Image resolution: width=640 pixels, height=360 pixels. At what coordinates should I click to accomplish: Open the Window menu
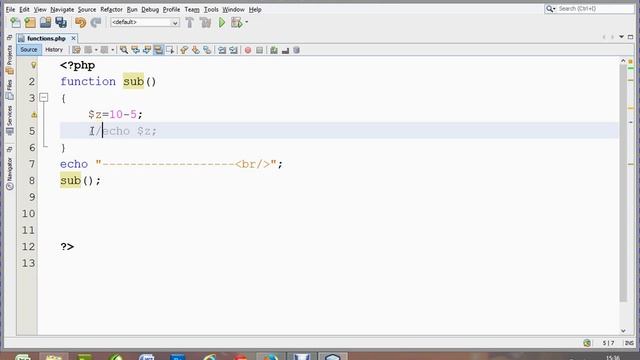pos(233,9)
